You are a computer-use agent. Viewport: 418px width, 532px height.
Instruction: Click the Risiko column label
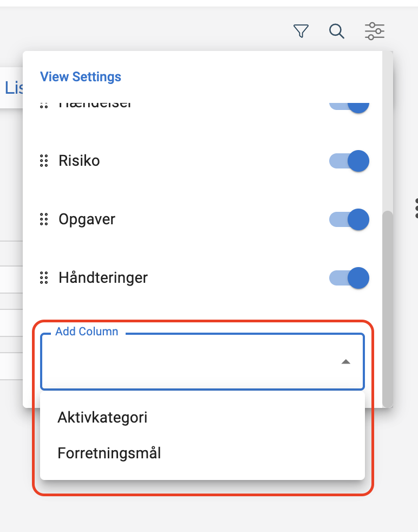pos(79,161)
